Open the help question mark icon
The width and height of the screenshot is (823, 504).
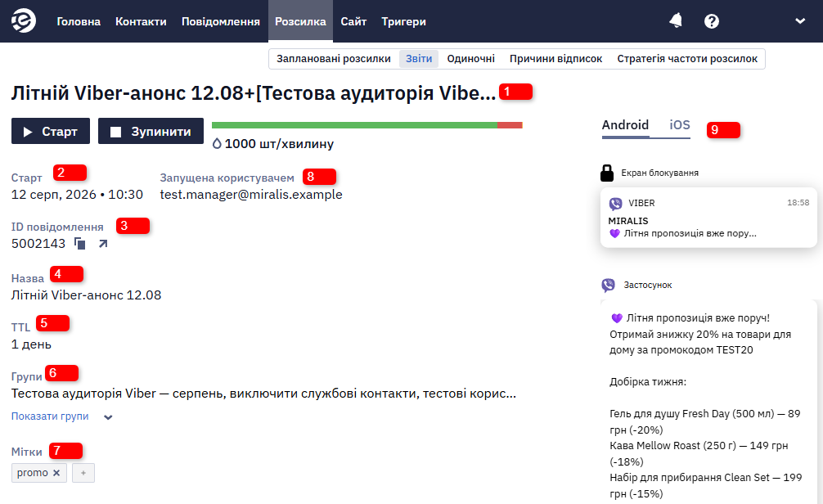(x=711, y=21)
